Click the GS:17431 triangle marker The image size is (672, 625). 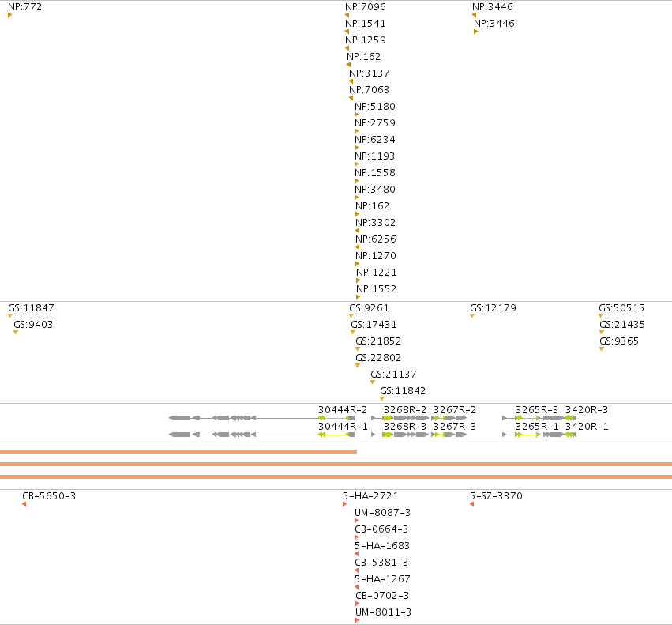click(x=353, y=333)
